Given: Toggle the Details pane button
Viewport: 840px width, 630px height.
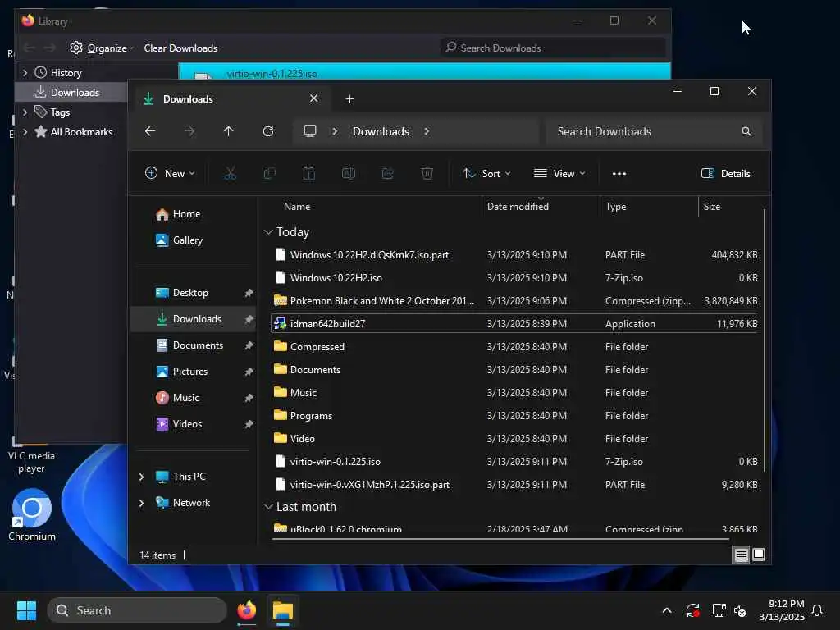Looking at the screenshot, I should (726, 174).
